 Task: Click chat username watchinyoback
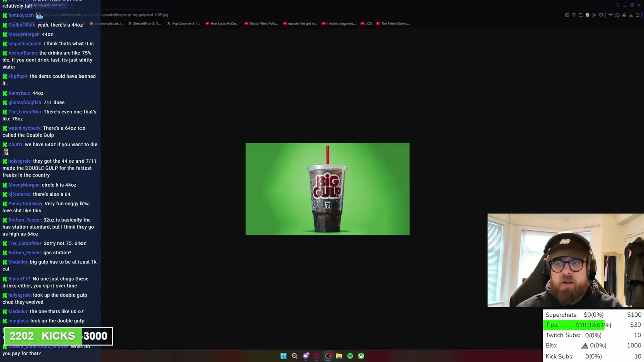point(25,128)
